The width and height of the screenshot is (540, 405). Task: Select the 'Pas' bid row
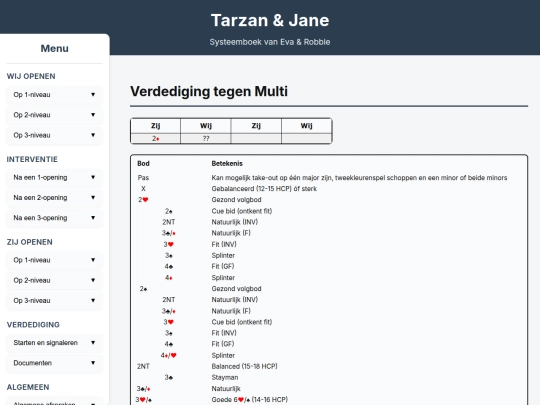329,178
